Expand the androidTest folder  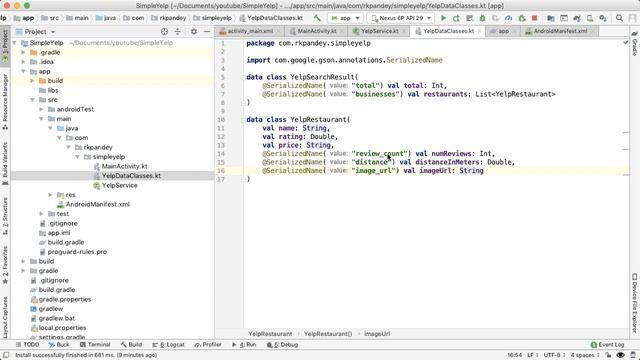[x=41, y=109]
